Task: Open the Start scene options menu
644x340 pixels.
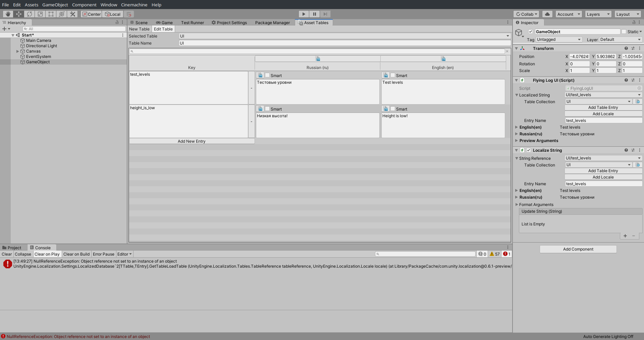Action: [x=123, y=35]
